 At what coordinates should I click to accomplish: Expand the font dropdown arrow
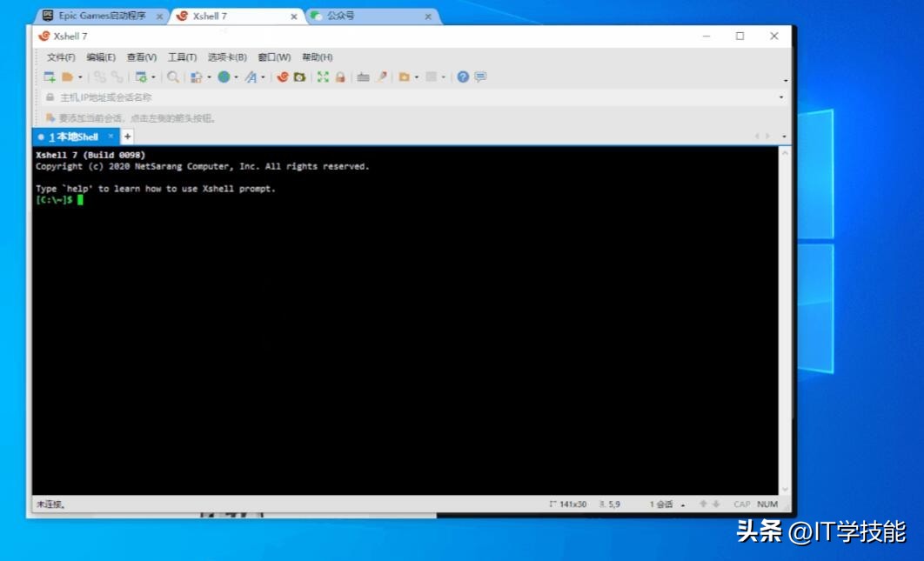coord(263,77)
